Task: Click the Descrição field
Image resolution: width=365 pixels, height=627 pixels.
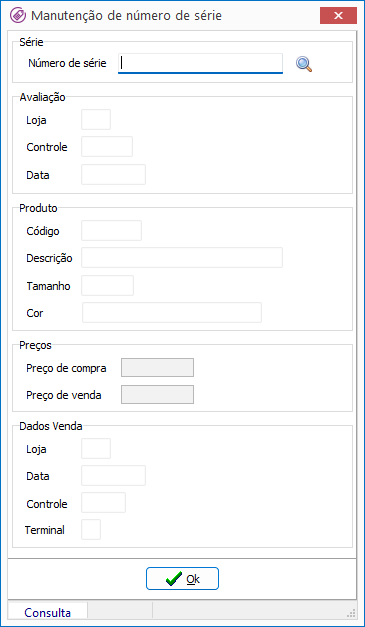Action: (x=182, y=258)
